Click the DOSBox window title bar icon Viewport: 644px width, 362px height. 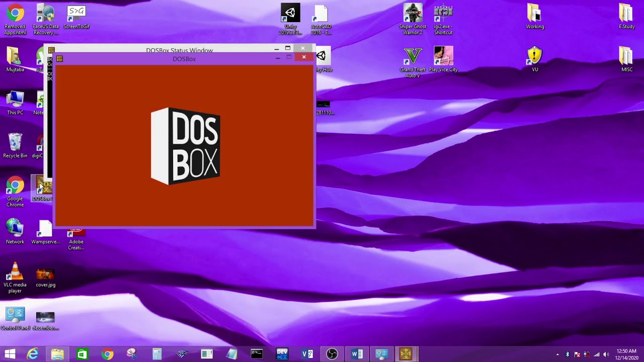click(59, 59)
